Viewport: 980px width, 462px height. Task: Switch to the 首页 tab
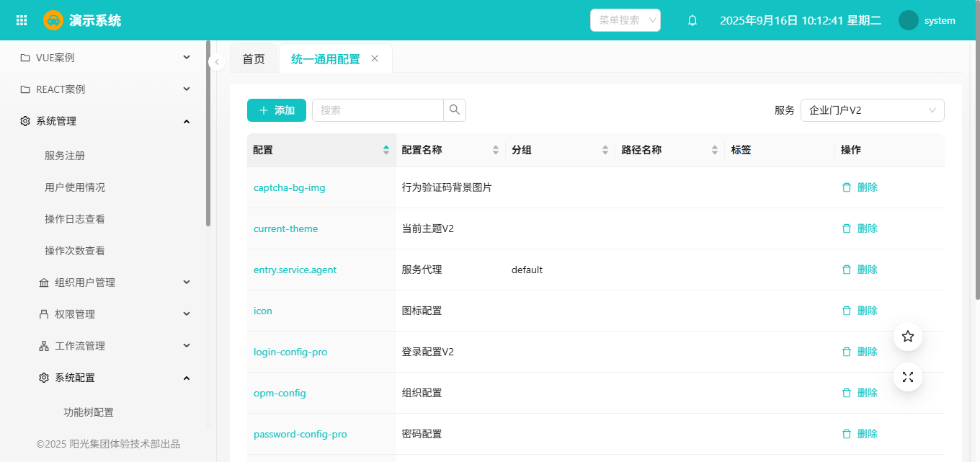pos(254,59)
